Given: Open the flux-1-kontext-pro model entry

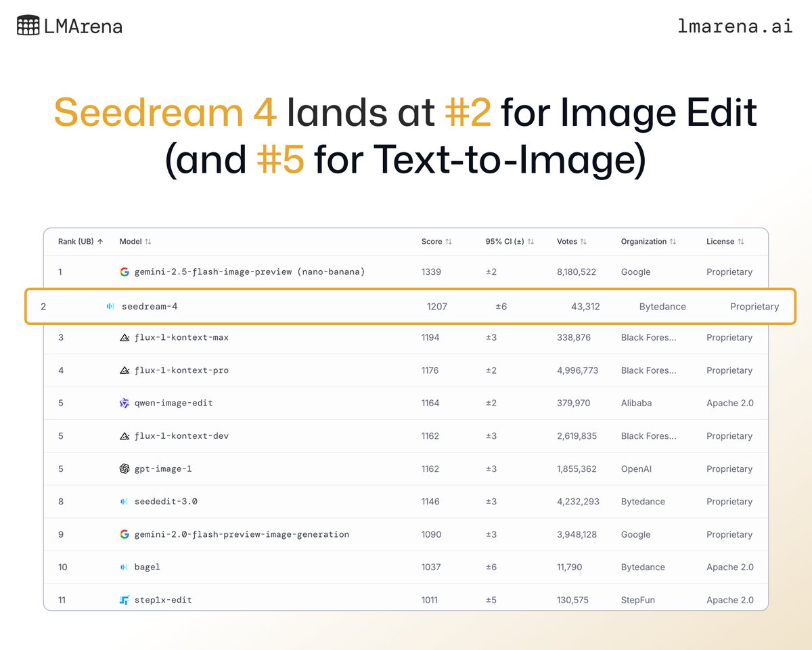Looking at the screenshot, I should pos(181,370).
